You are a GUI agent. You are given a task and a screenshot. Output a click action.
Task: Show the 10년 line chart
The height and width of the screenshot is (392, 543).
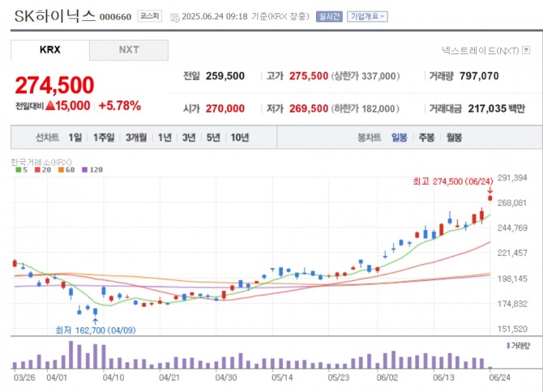click(239, 138)
